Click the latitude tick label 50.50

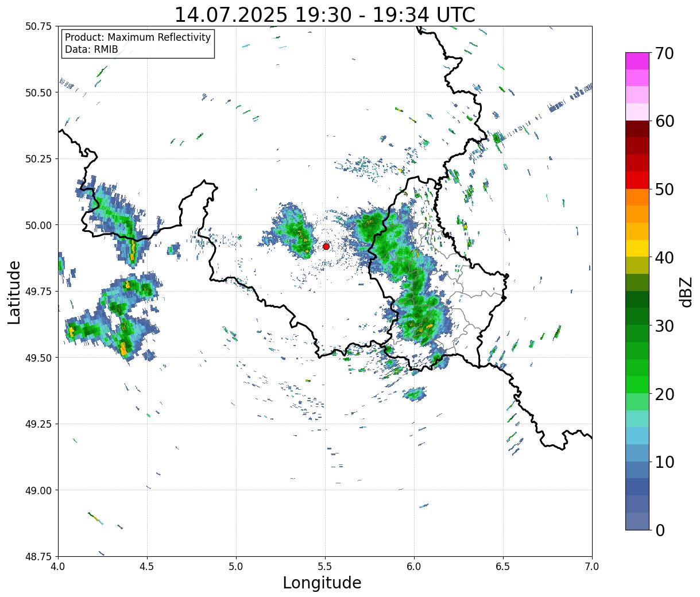pyautogui.click(x=38, y=92)
